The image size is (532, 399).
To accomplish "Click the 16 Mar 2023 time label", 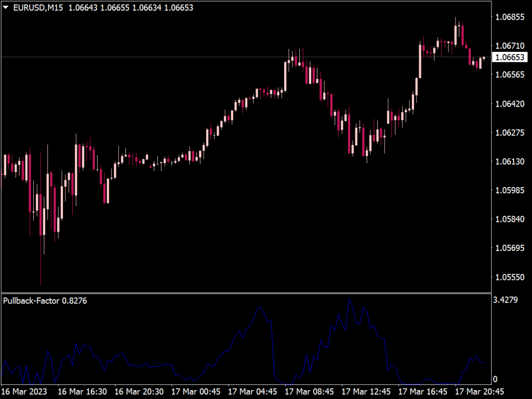I will tap(24, 392).
